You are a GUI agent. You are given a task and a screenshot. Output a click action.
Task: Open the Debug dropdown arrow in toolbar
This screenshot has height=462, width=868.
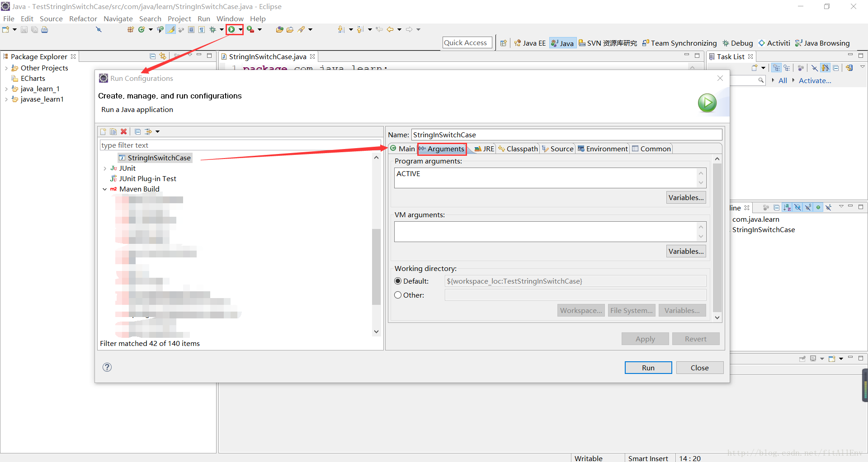click(222, 30)
